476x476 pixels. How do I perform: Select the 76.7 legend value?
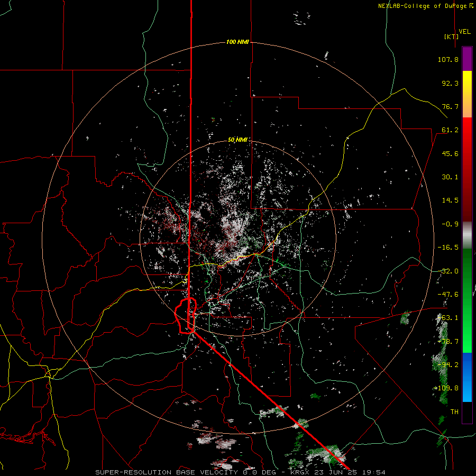point(450,106)
